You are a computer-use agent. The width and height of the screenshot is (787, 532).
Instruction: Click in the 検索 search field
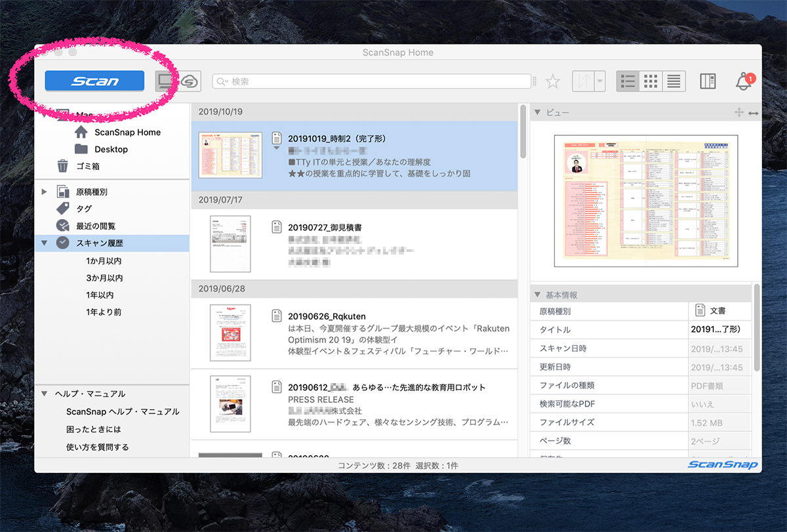(x=374, y=81)
